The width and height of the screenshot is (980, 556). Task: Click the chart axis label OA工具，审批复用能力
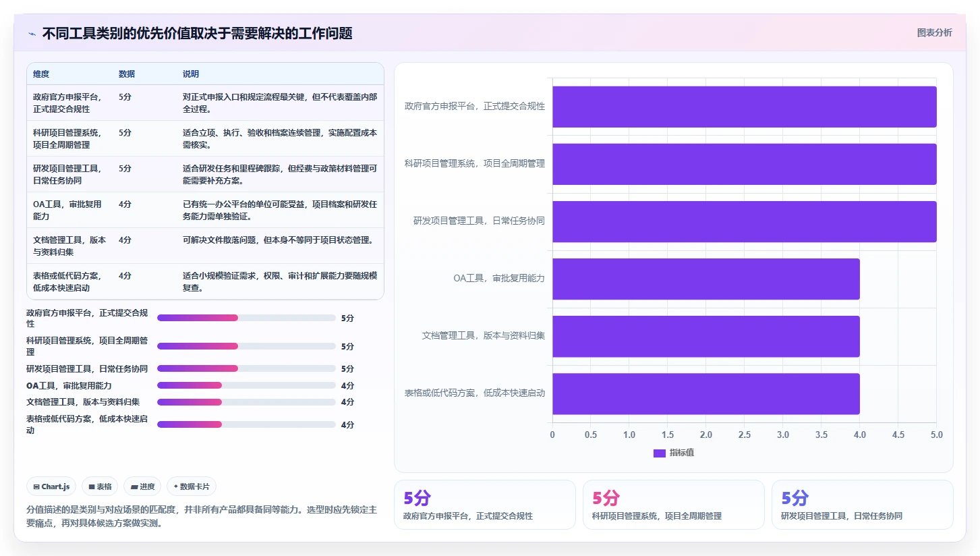(x=499, y=278)
